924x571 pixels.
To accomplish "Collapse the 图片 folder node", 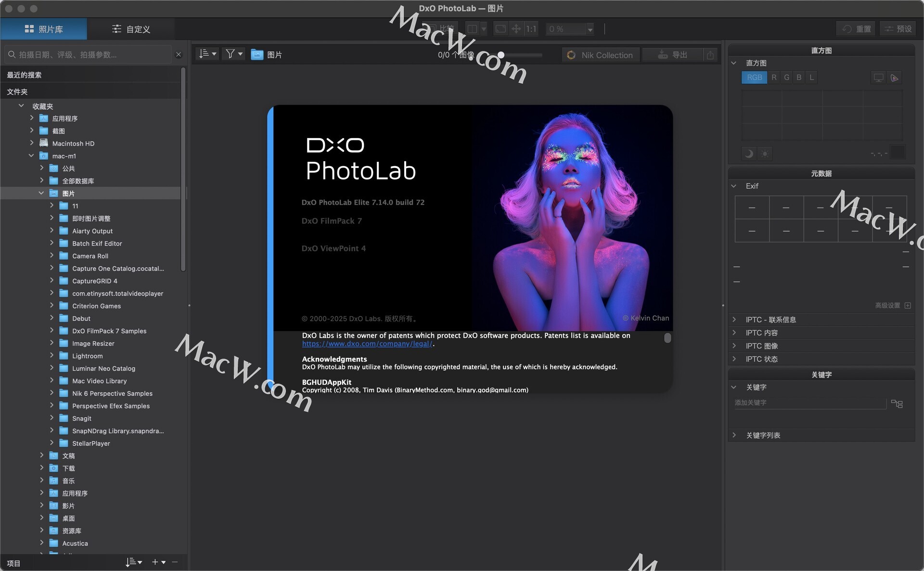I will 41,193.
